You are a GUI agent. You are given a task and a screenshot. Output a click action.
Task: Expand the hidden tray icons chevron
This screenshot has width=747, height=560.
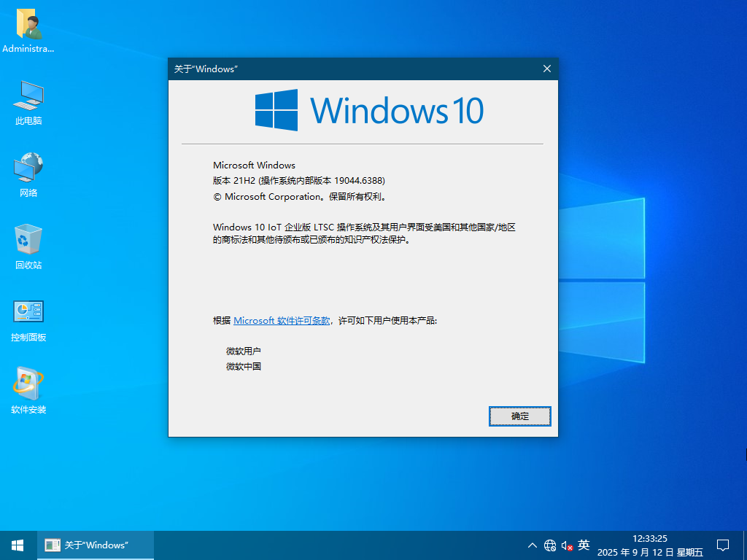coord(533,545)
